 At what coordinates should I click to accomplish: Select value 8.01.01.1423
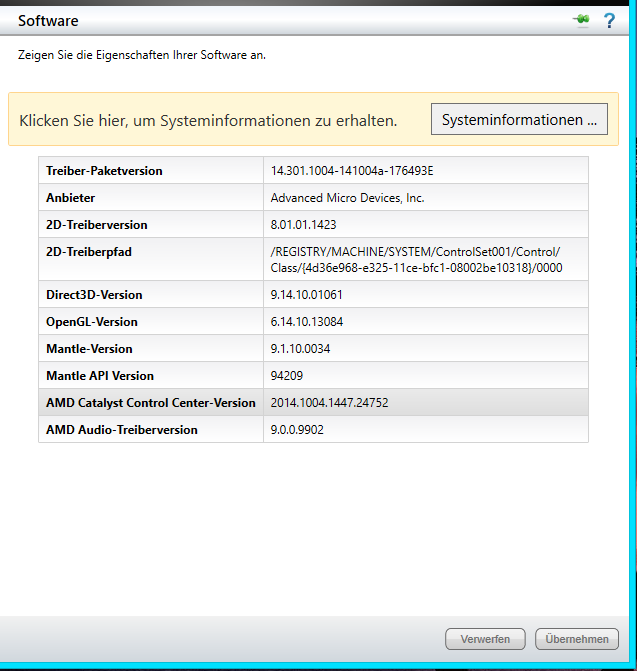pos(303,225)
